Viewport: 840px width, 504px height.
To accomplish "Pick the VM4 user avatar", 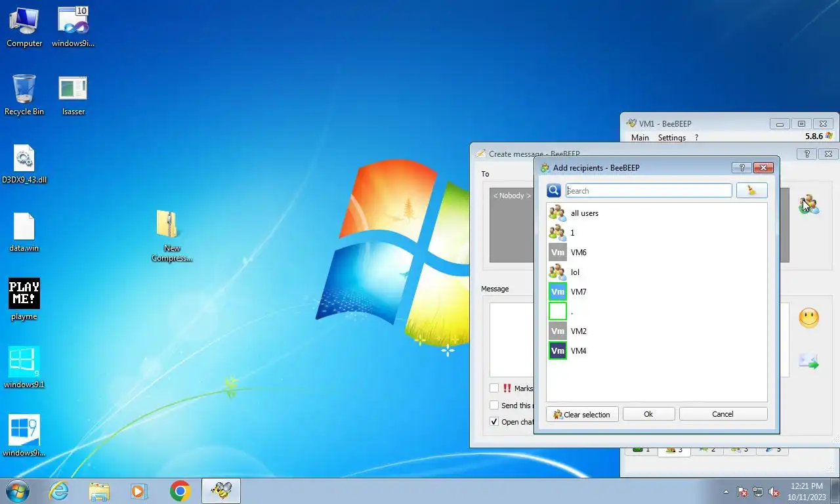I will (x=557, y=351).
